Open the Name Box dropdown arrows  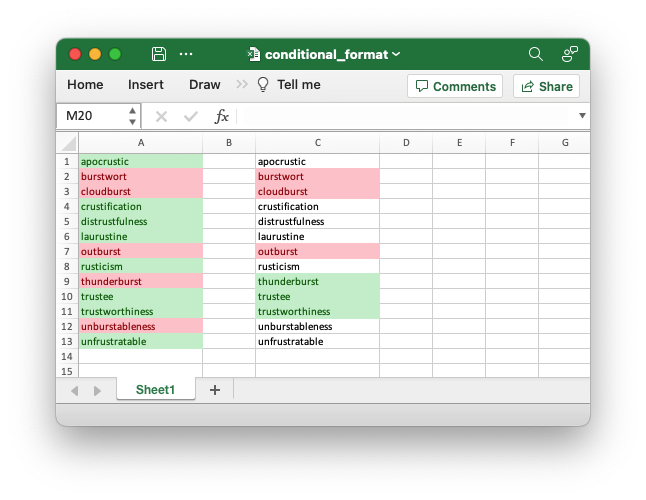point(132,116)
